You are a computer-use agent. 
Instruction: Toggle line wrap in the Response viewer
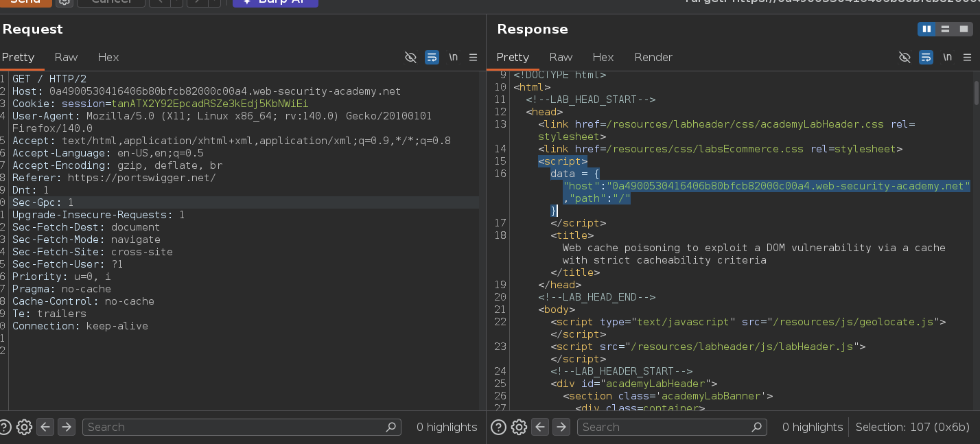[926, 57]
